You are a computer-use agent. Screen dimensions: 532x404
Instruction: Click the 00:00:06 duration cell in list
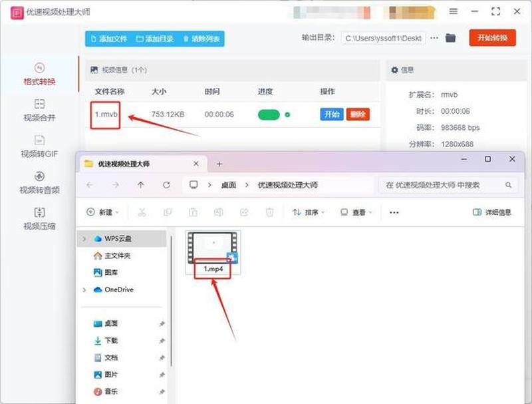point(219,114)
